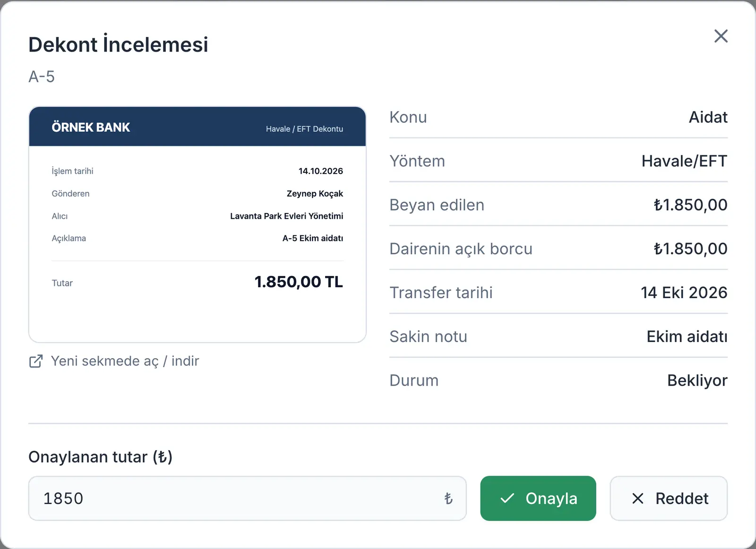The width and height of the screenshot is (756, 549).
Task: Click the Yöntem value 'Havale/EFT'
Action: point(684,161)
